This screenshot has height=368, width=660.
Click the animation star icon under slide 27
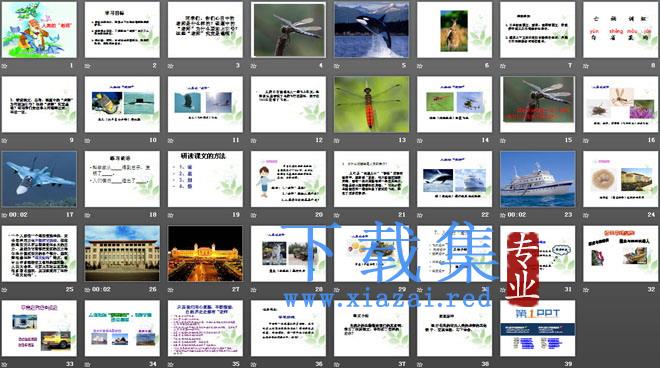tap(170, 290)
